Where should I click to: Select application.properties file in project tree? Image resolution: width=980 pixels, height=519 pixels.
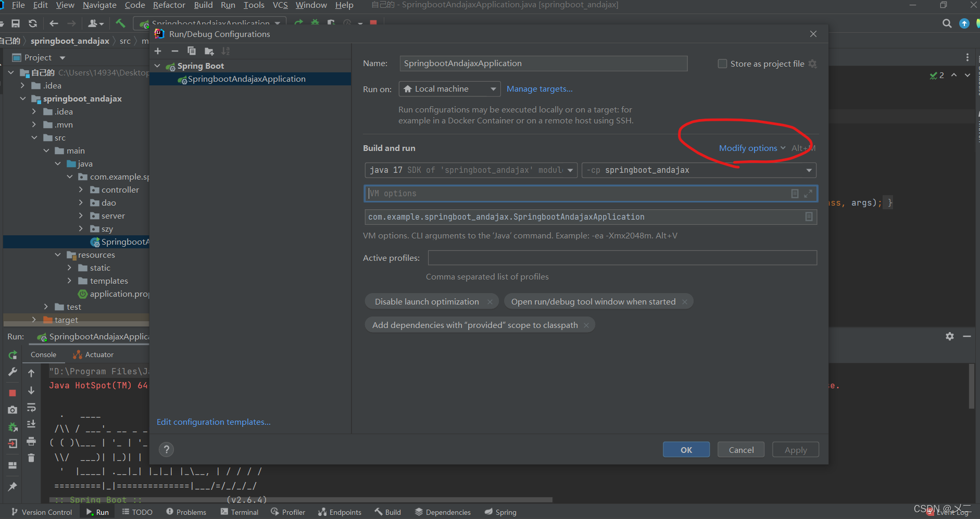114,294
